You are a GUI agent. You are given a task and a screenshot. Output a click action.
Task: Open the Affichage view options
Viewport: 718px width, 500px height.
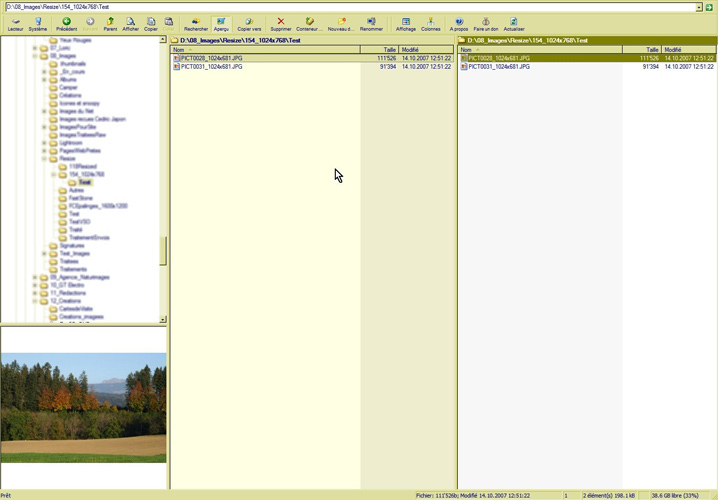pos(406,23)
